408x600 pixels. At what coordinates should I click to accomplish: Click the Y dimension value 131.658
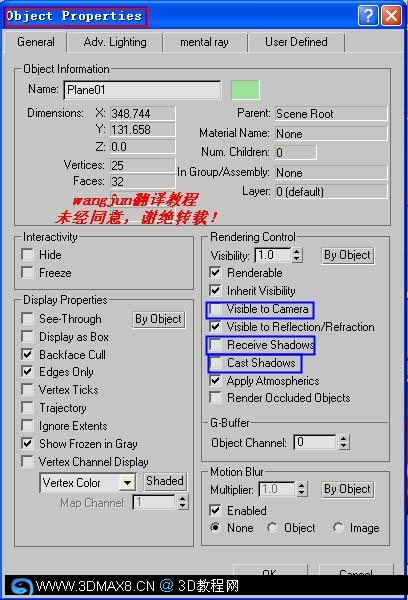point(142,130)
